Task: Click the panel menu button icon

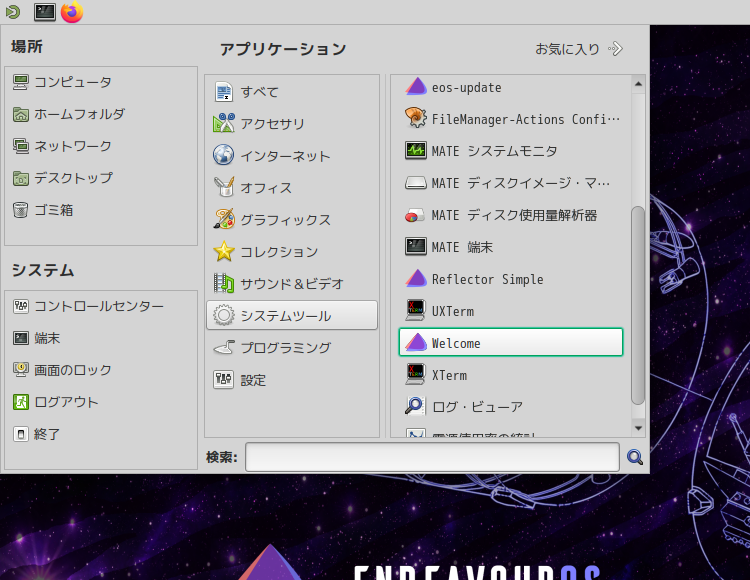Action: click(13, 12)
